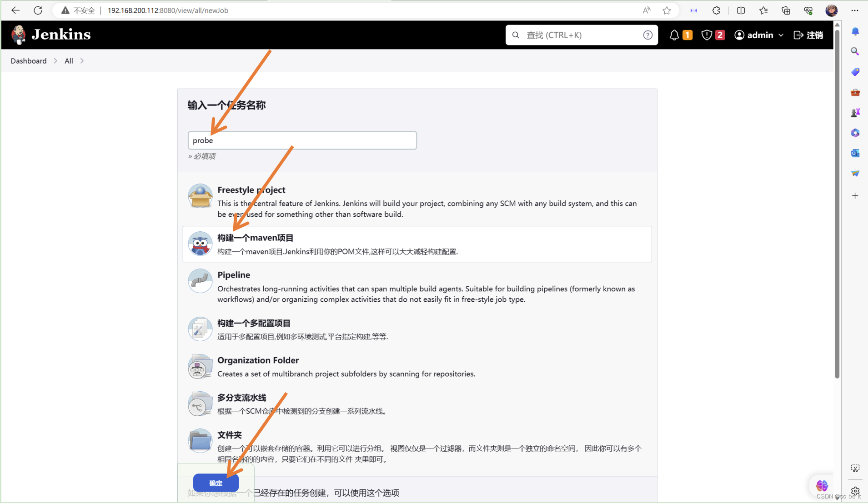This screenshot has width=868, height=503.
Task: Select multi-configuration project icon
Action: pyautogui.click(x=200, y=329)
